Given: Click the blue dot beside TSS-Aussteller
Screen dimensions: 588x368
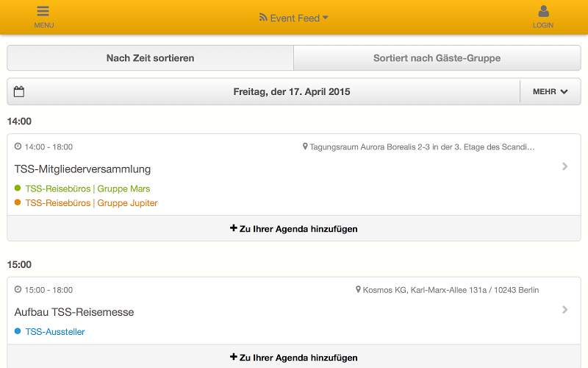Looking at the screenshot, I should point(18,331).
